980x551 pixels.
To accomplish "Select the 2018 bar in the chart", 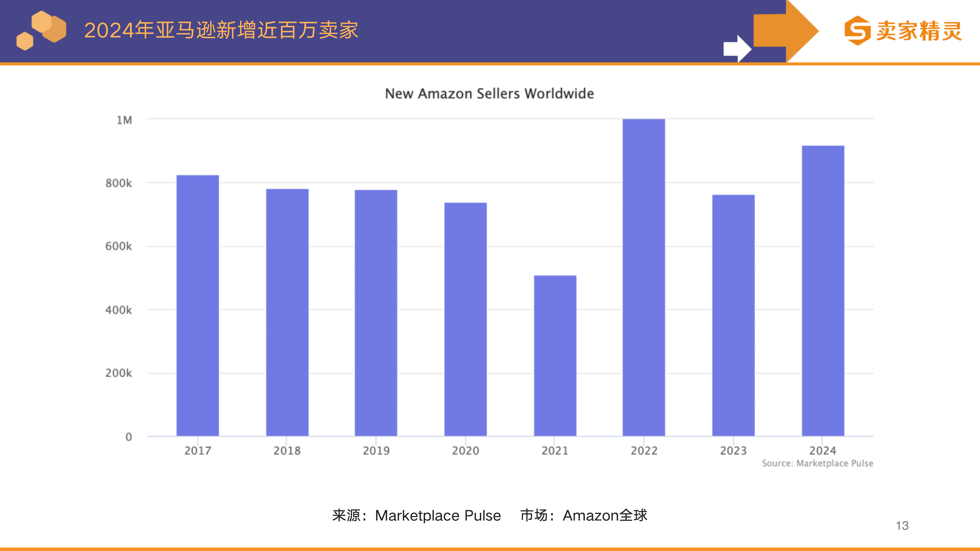I will point(287,312).
